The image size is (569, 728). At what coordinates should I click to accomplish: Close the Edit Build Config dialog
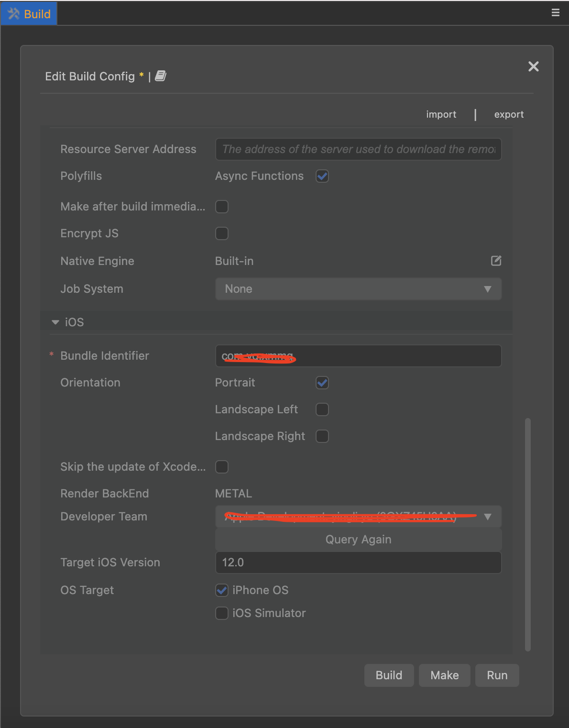coord(533,66)
